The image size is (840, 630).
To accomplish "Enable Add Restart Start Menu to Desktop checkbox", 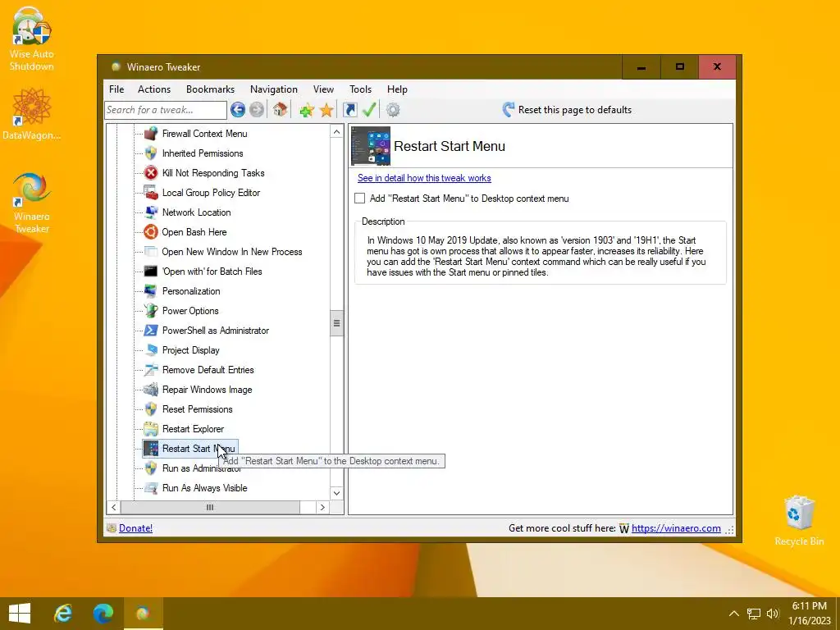I will [x=360, y=199].
